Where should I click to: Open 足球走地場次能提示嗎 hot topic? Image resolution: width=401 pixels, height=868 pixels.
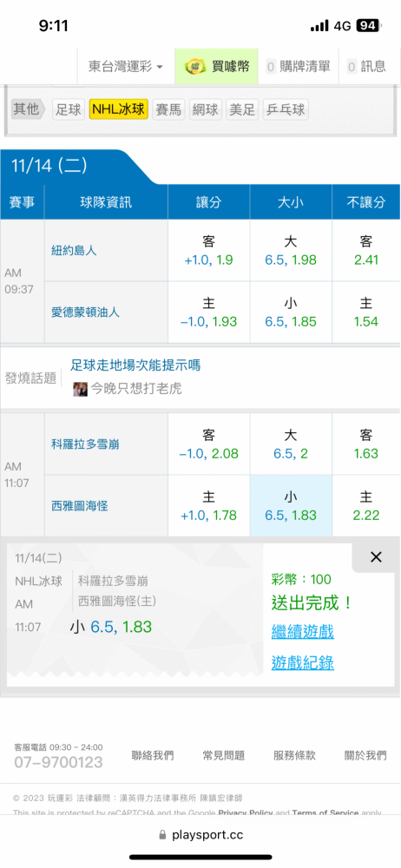point(135,365)
